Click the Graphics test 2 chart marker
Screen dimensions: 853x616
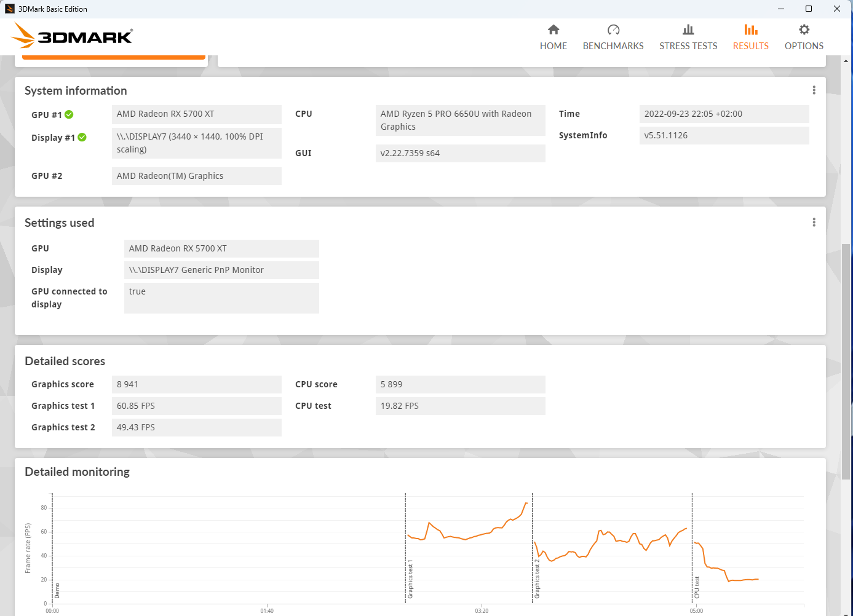point(537,579)
